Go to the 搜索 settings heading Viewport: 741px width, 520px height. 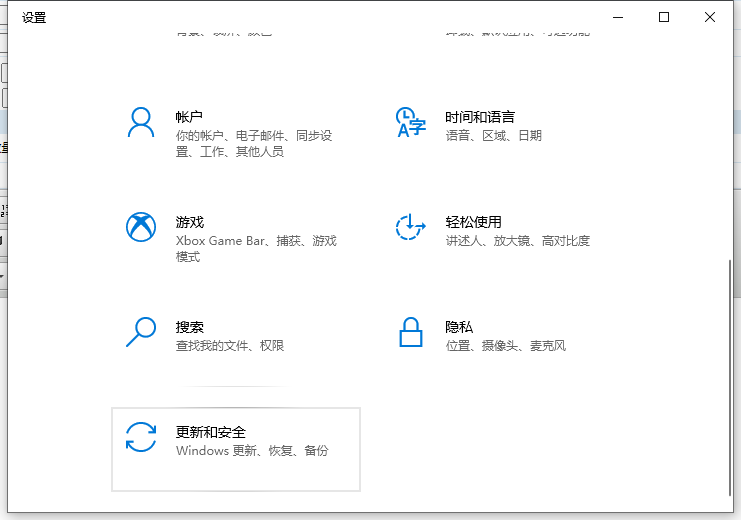tap(189, 327)
